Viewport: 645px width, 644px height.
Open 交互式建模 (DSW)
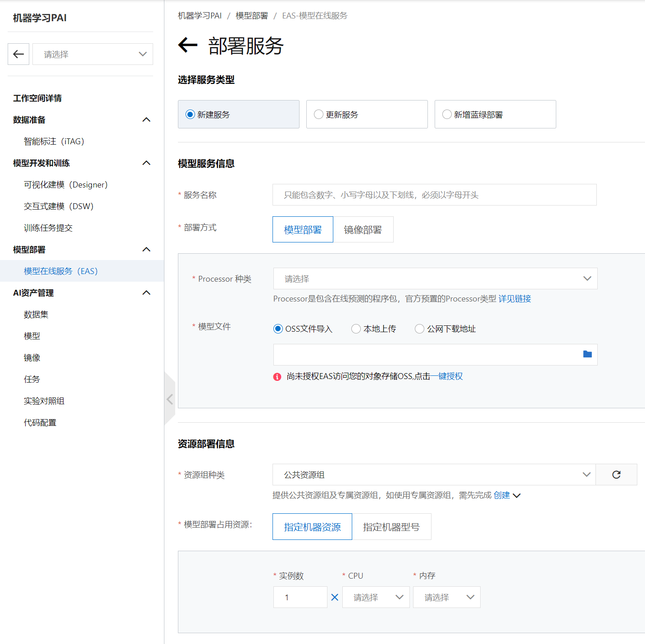click(59, 206)
